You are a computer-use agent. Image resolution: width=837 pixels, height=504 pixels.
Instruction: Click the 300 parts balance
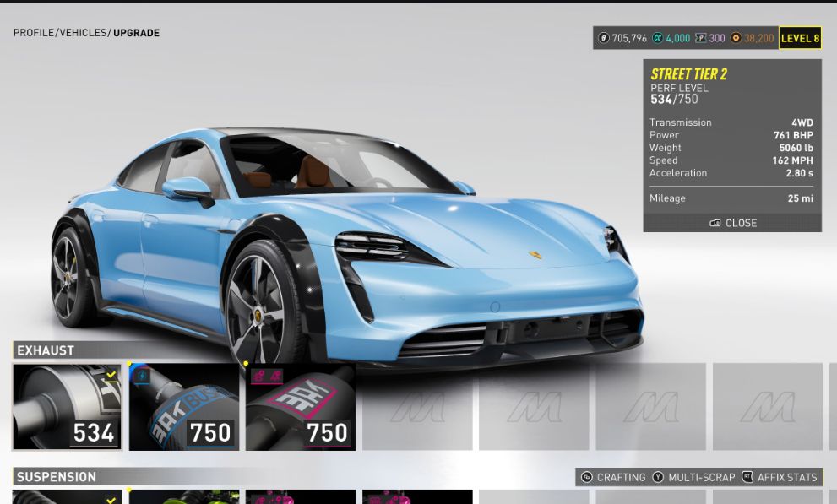717,38
